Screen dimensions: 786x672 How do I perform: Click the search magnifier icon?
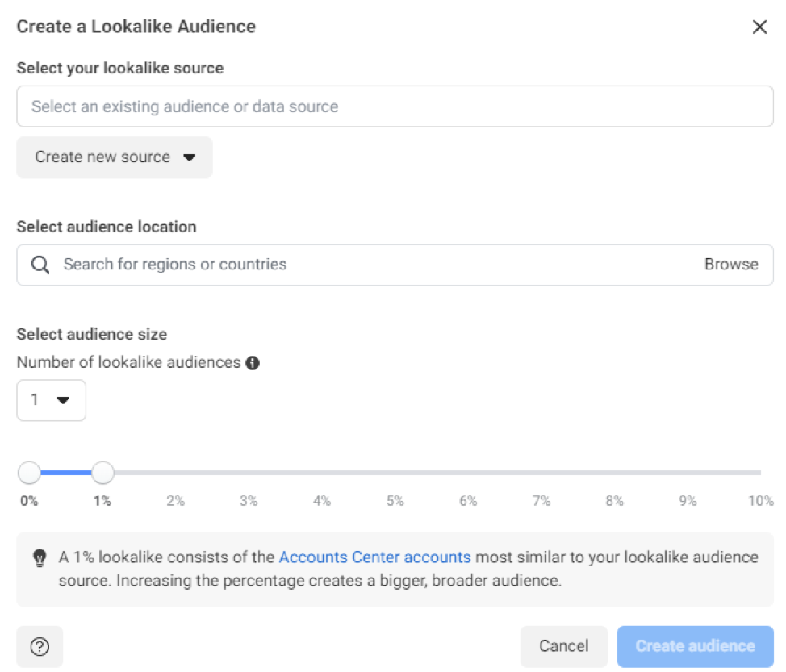(x=40, y=265)
